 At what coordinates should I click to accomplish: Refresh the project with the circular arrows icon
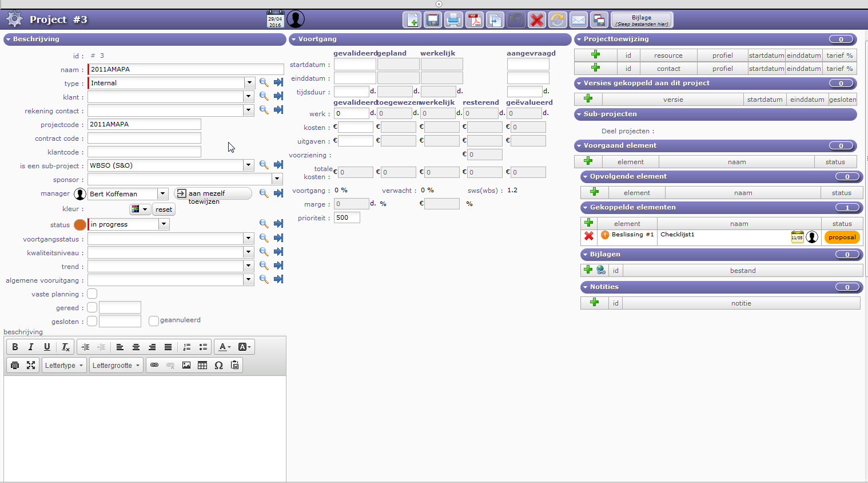tap(557, 20)
